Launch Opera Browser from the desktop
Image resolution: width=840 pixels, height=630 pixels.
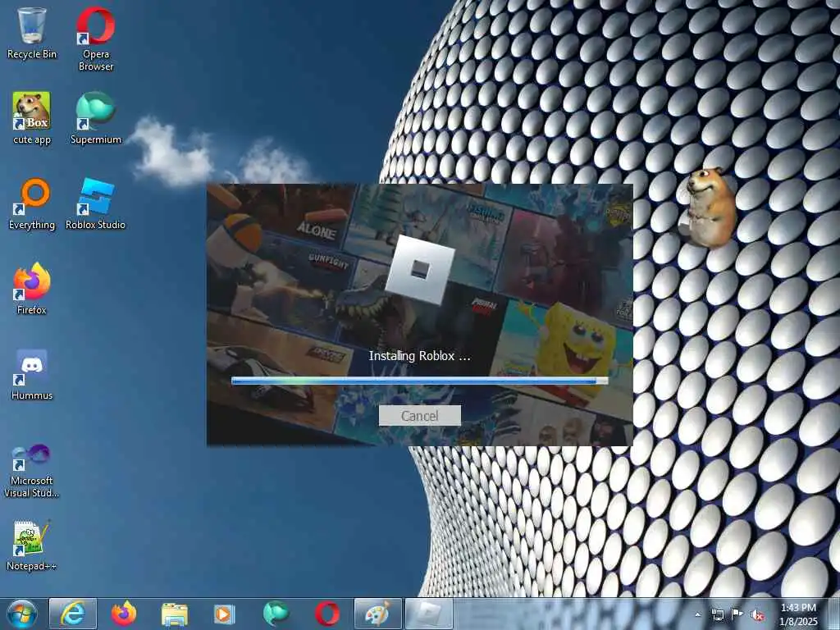coord(96,39)
